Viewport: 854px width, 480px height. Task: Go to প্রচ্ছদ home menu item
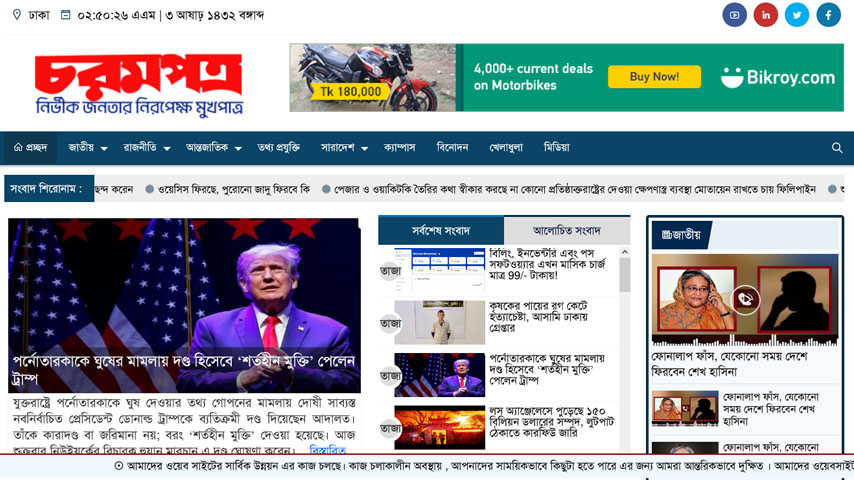30,147
